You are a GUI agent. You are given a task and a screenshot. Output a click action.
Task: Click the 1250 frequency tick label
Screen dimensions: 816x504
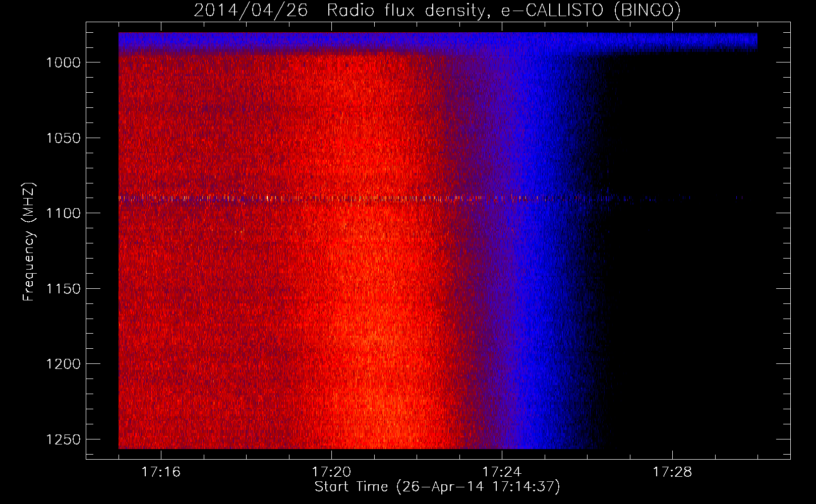click(63, 439)
